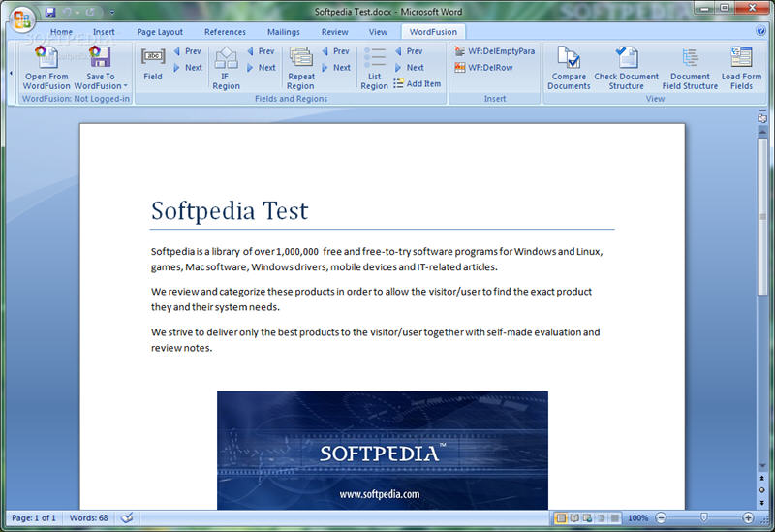Switch to the Insert tab
The height and width of the screenshot is (532, 775).
click(x=104, y=32)
